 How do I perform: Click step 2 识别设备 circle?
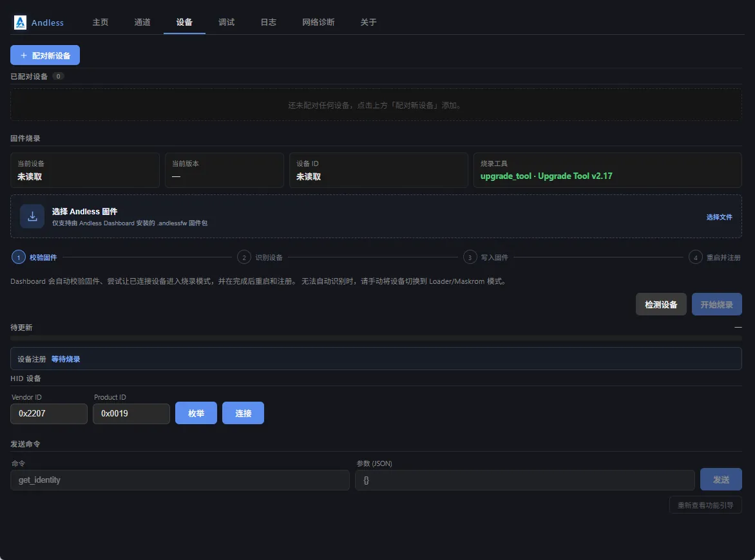point(244,257)
